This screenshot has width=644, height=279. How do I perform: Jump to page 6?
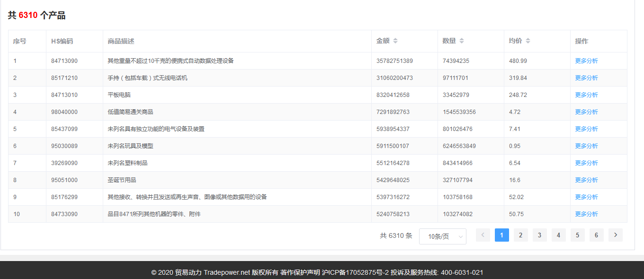point(597,235)
